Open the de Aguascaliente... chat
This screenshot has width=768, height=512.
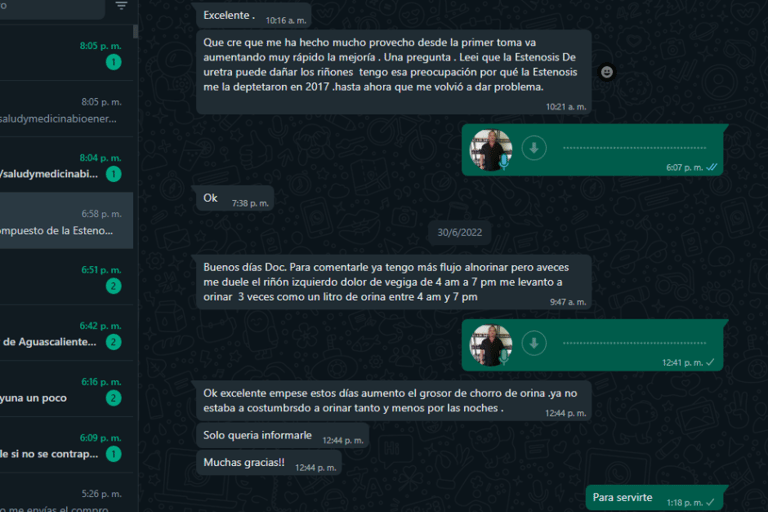click(x=67, y=333)
